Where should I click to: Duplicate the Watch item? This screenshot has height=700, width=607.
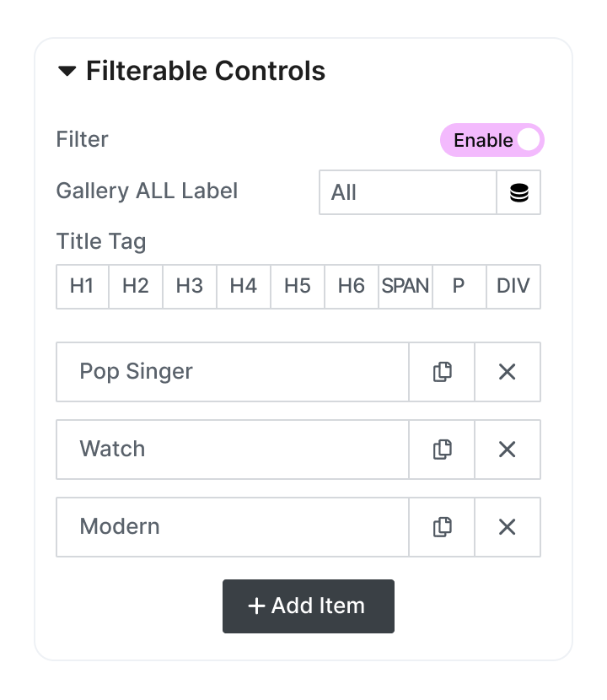click(x=442, y=450)
